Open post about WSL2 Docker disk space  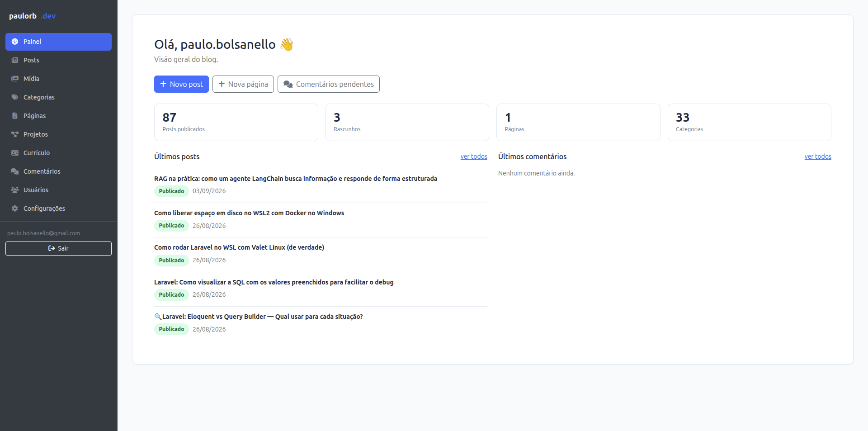pos(249,213)
